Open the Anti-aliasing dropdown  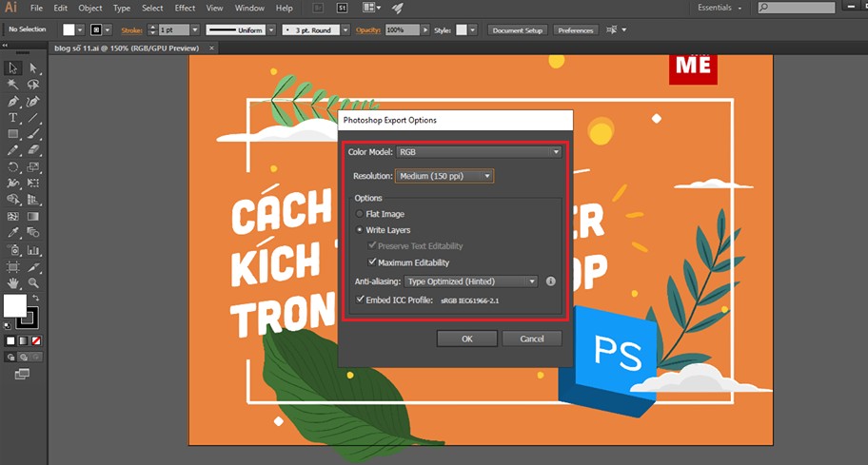click(x=470, y=281)
